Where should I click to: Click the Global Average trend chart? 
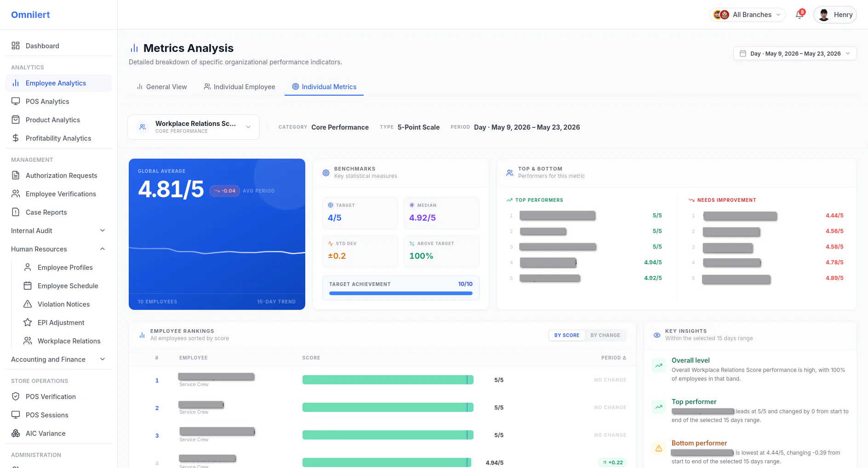click(217, 251)
